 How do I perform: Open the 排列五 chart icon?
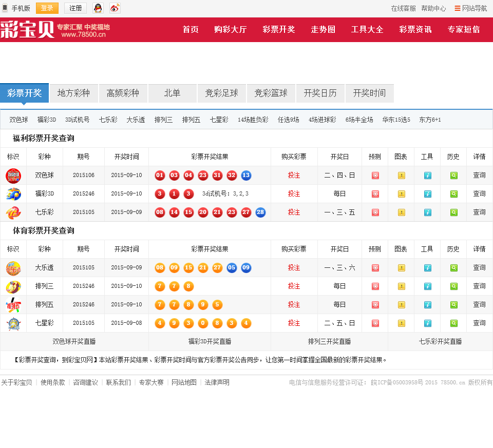pyautogui.click(x=401, y=305)
